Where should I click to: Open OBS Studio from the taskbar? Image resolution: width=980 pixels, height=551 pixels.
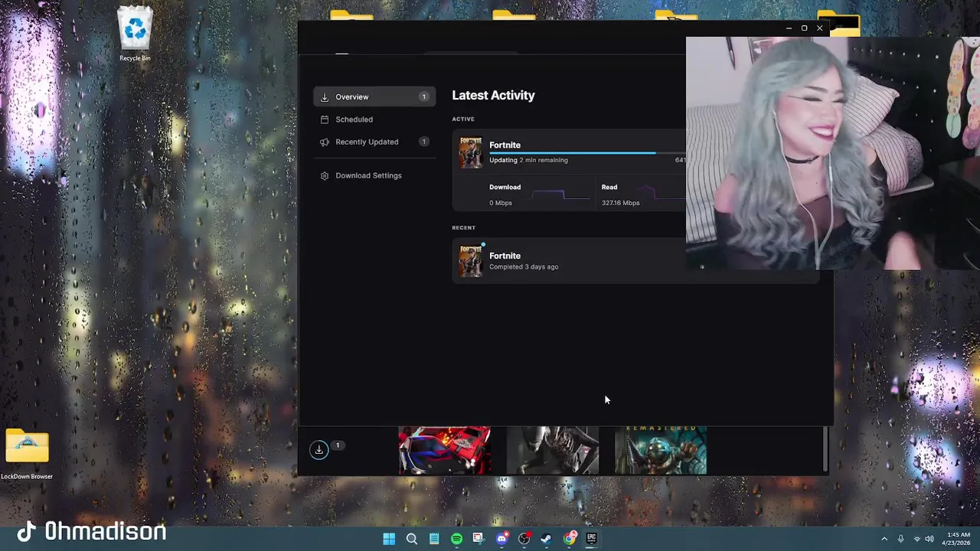pos(524,539)
